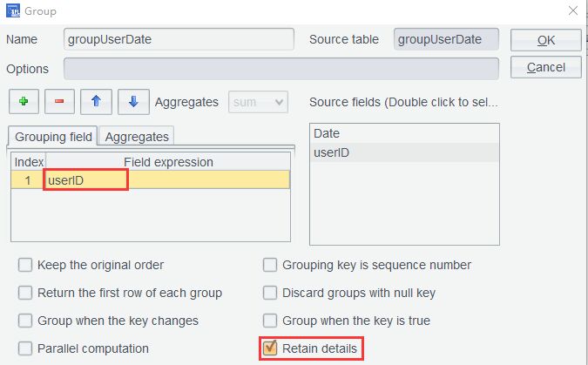Click the move up arrow icon
The height and width of the screenshot is (365, 588).
click(96, 101)
